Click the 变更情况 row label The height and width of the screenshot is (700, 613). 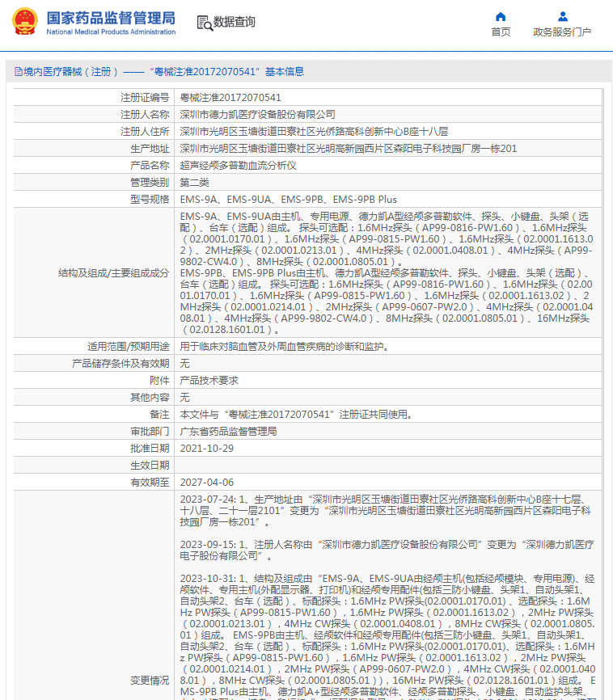pyautogui.click(x=150, y=681)
